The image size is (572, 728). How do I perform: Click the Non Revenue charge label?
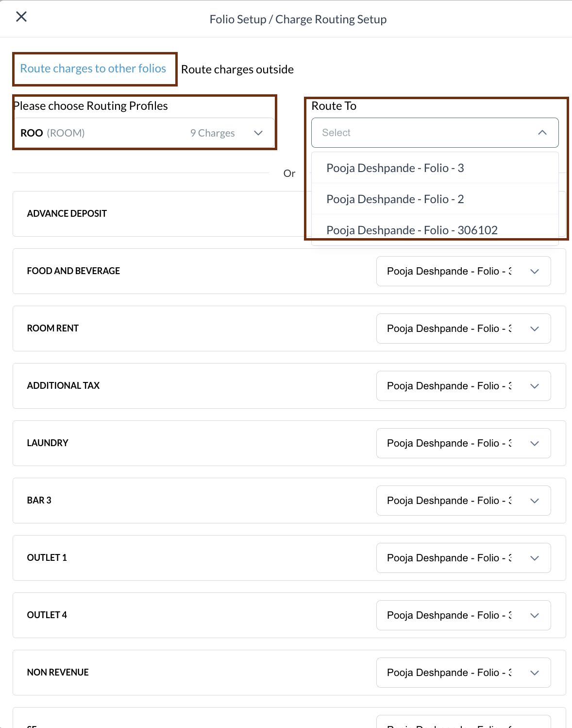point(58,673)
